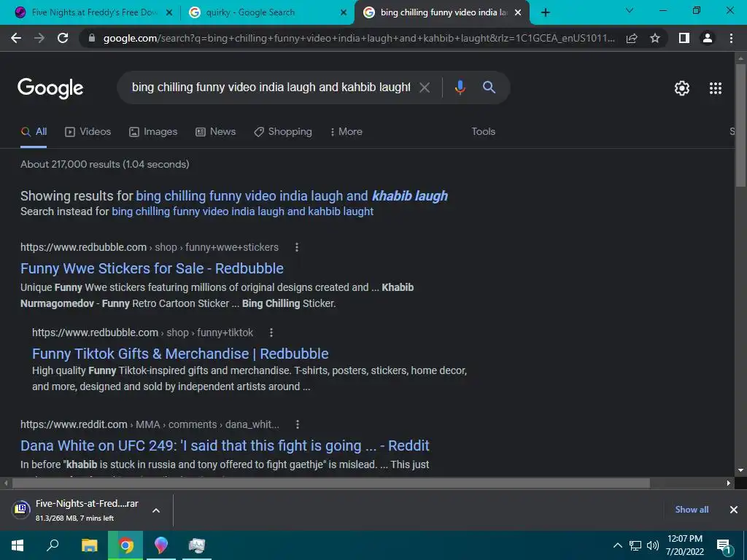
Task: Click the forward navigation arrow
Action: point(39,38)
